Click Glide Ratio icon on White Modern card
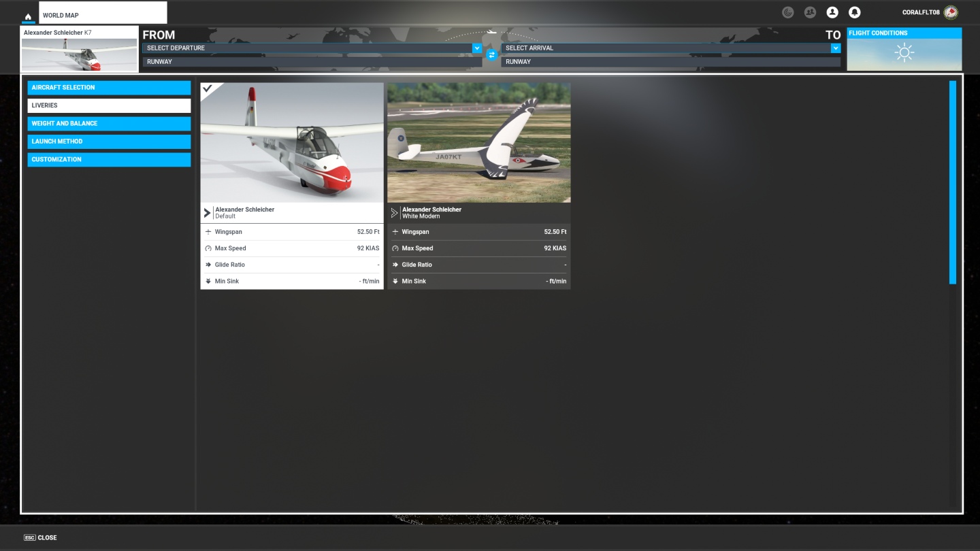The width and height of the screenshot is (980, 551). (x=395, y=265)
